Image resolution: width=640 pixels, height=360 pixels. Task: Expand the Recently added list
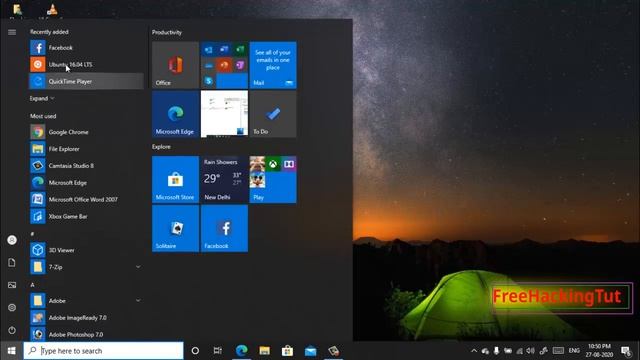tap(42, 98)
